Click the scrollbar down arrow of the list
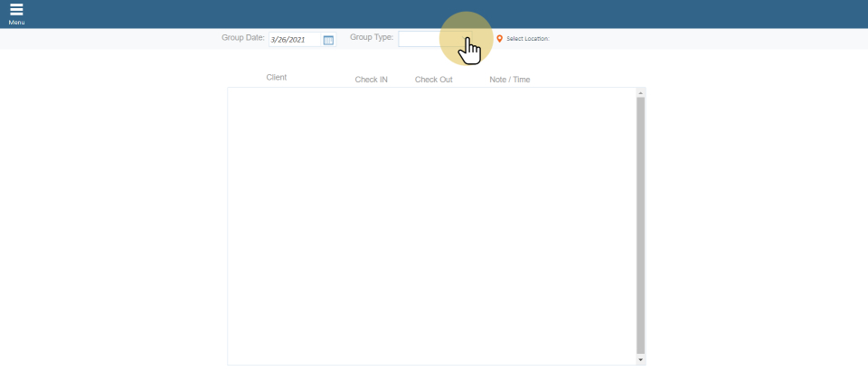 pos(640,359)
